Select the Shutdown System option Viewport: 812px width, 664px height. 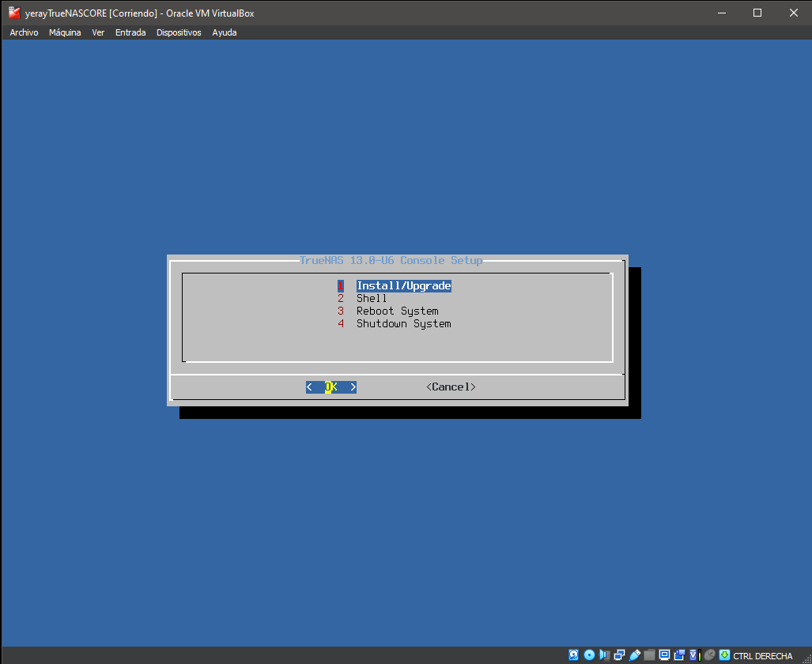[403, 324]
